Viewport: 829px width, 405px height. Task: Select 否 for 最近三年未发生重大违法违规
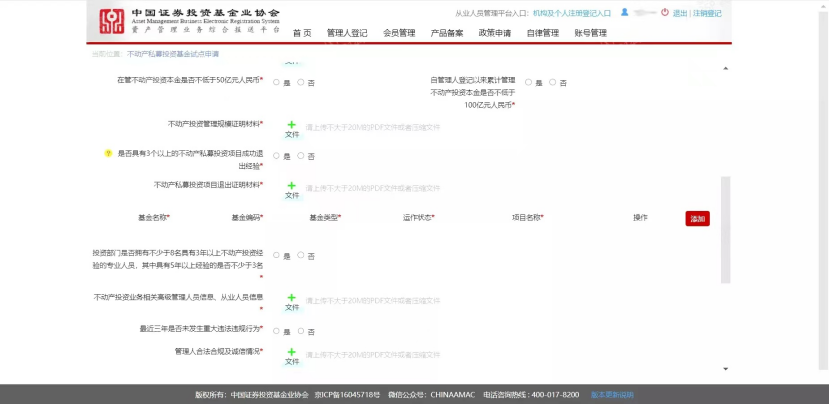pyautogui.click(x=300, y=331)
